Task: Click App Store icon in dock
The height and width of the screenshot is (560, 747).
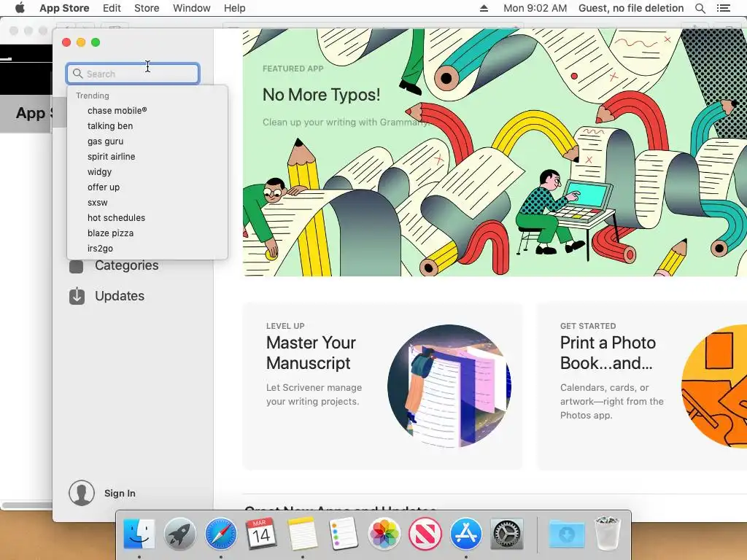Action: pos(465,534)
